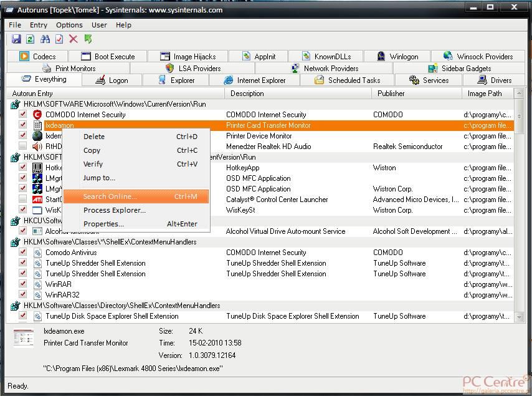Image resolution: width=532 pixels, height=396 pixels.
Task: Sort by Publisher column header
Action: tap(391, 94)
